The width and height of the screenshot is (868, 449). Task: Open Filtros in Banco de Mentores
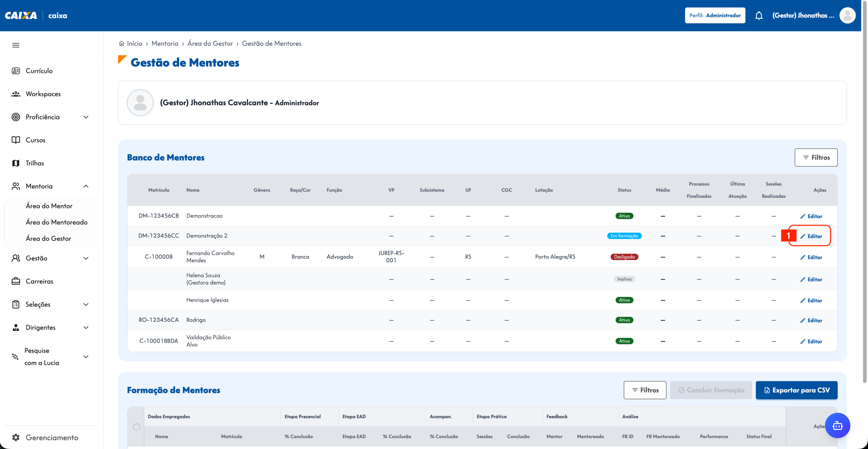(816, 157)
